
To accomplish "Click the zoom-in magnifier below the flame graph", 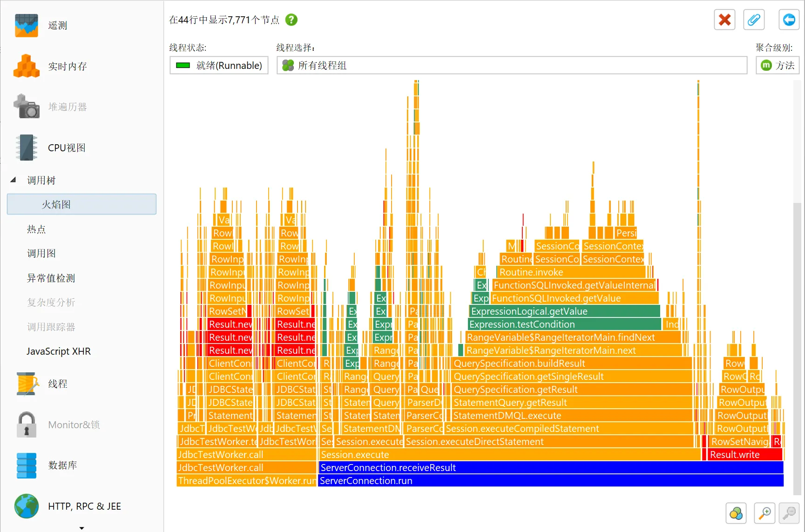I will 764,513.
